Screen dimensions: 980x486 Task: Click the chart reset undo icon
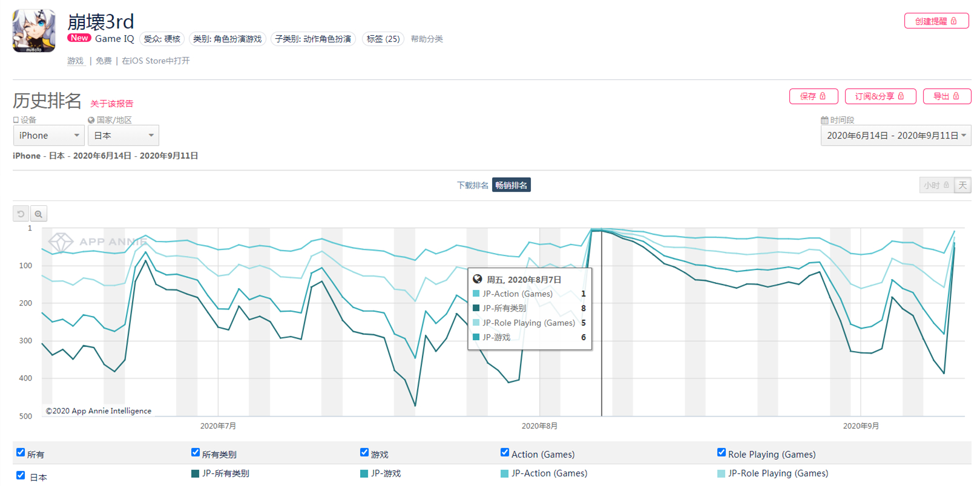click(x=21, y=214)
